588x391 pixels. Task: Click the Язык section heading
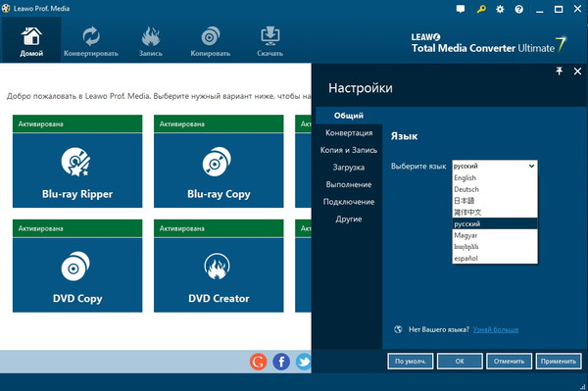click(404, 136)
